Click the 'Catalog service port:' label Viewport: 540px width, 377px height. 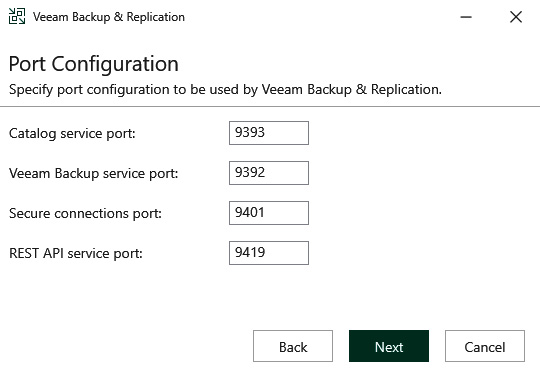point(72,133)
